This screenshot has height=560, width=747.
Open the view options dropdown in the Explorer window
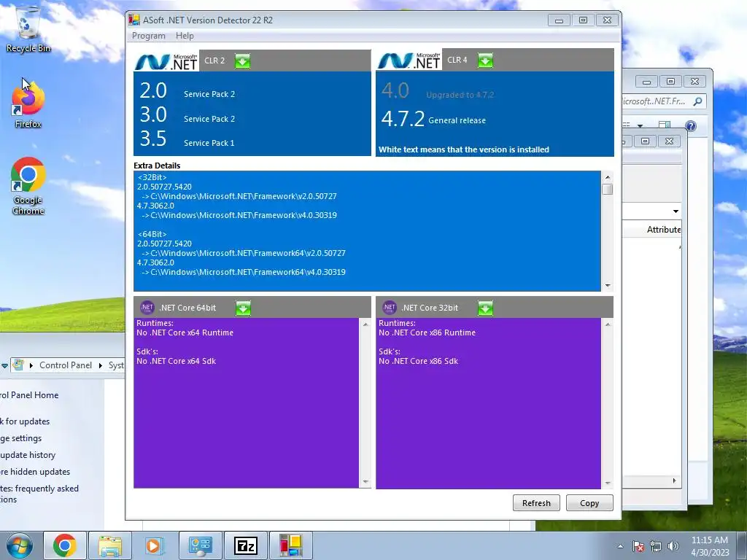(x=640, y=125)
